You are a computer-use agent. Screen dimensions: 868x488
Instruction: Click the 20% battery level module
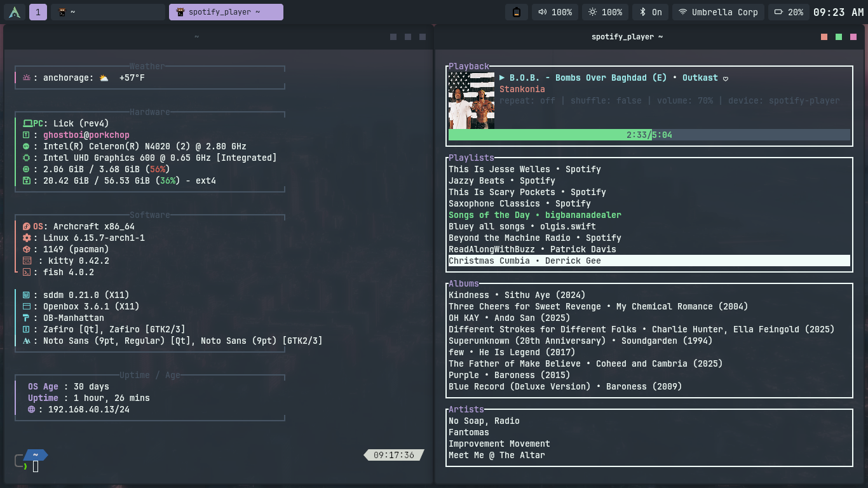(788, 12)
